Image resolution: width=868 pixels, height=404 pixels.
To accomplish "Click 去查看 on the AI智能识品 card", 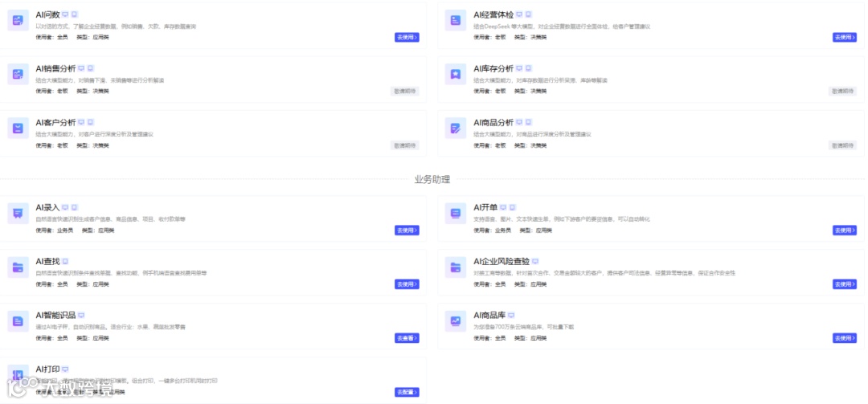I will pyautogui.click(x=407, y=337).
